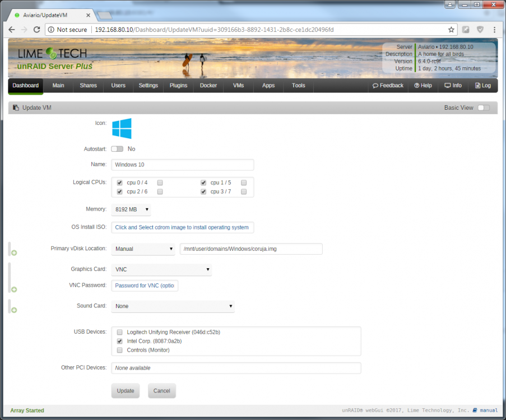Check the cpu 6 hyperthread checkbox
Image resolution: width=506 pixels, height=420 pixels.
coord(160,192)
